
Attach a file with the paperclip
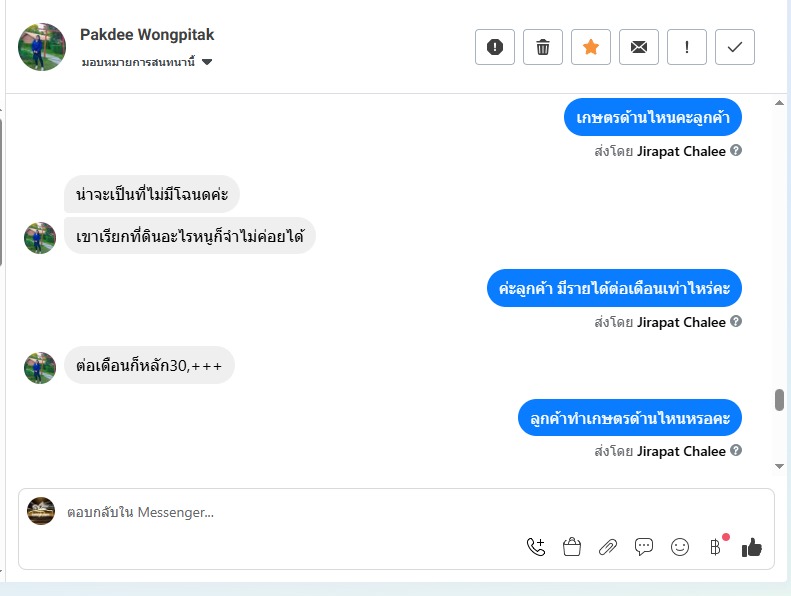pos(608,547)
